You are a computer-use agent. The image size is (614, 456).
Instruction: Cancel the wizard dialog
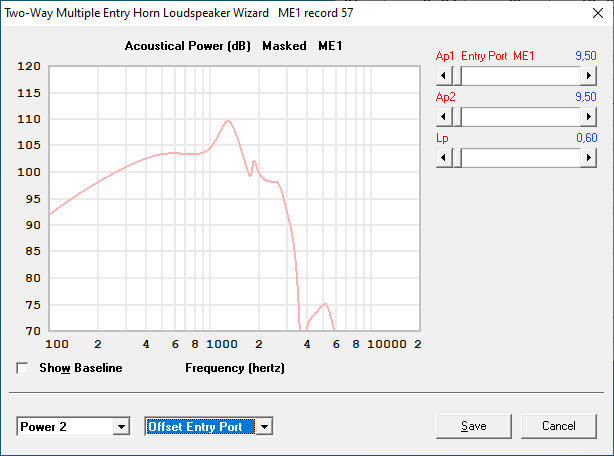point(559,426)
